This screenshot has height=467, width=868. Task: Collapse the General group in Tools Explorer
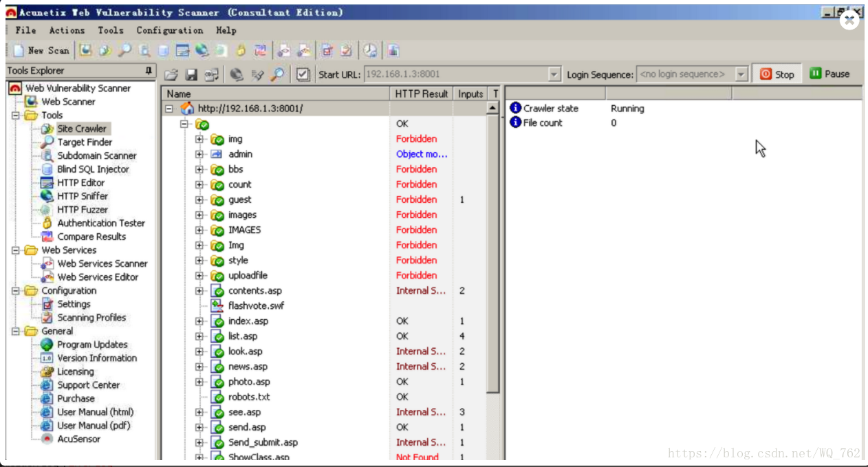tap(15, 332)
